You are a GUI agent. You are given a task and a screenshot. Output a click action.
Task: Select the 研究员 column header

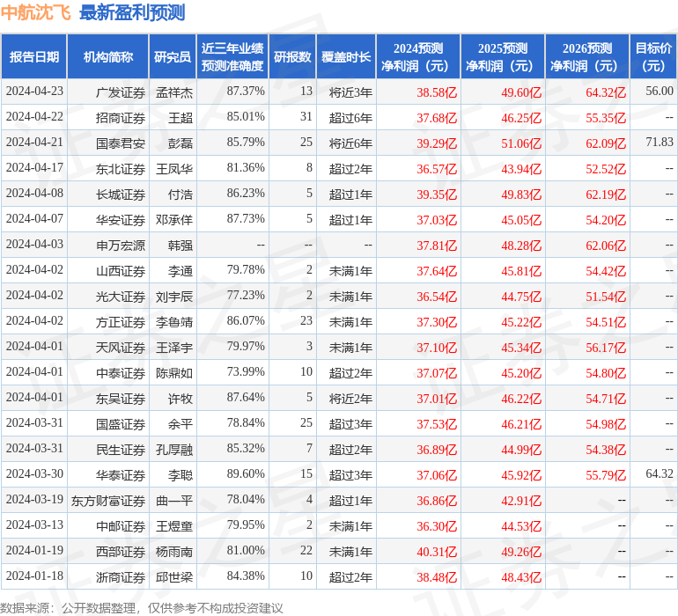click(173, 56)
